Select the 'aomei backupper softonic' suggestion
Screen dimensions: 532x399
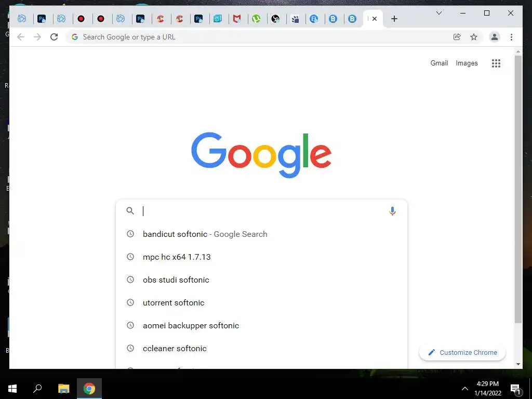[x=261, y=325]
